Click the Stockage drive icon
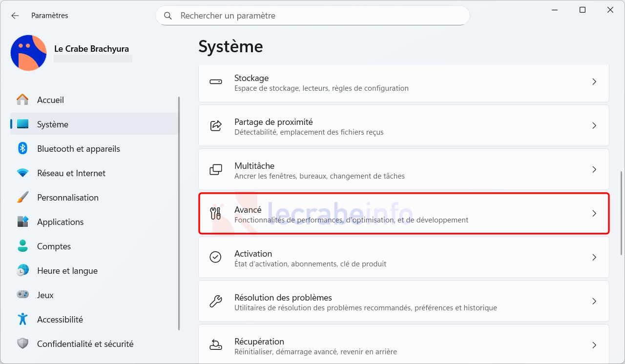Screen dimensions: 625x364 click(216, 82)
